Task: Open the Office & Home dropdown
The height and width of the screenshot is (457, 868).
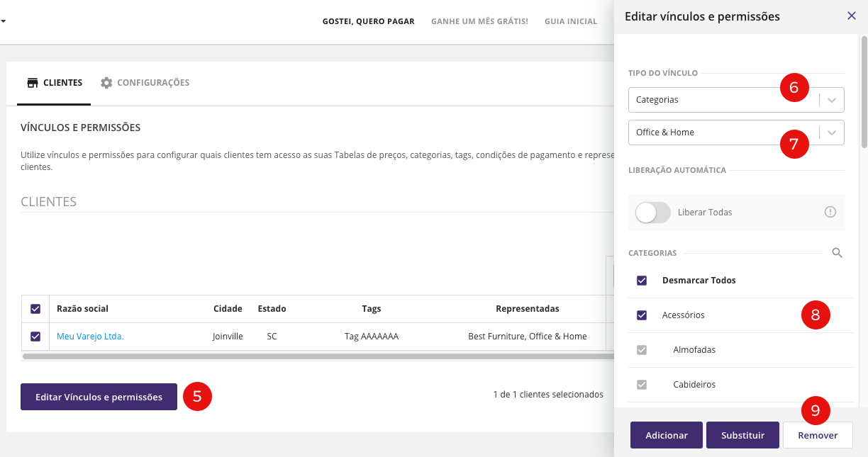Action: [x=736, y=132]
